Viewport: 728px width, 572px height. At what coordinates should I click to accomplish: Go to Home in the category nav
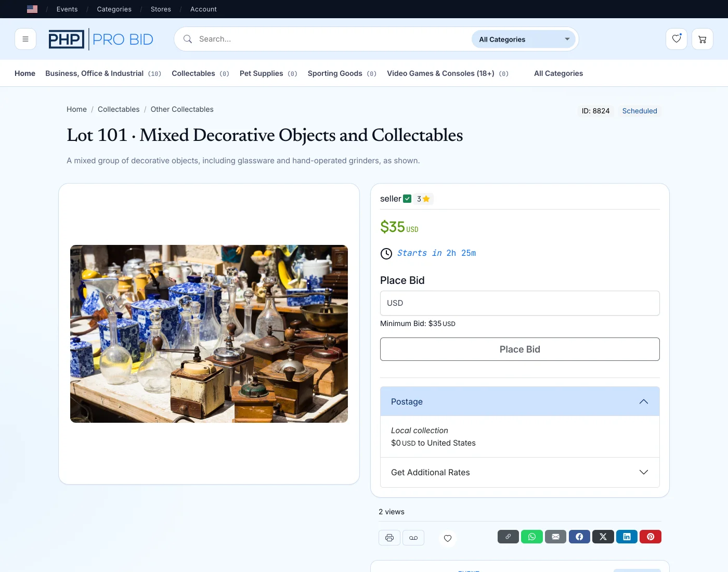tap(25, 73)
